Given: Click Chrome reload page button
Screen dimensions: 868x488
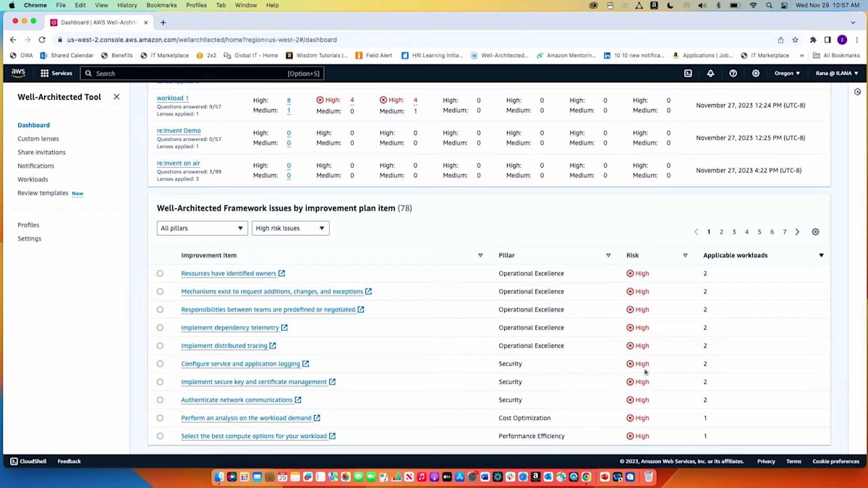Looking at the screenshot, I should tap(42, 40).
